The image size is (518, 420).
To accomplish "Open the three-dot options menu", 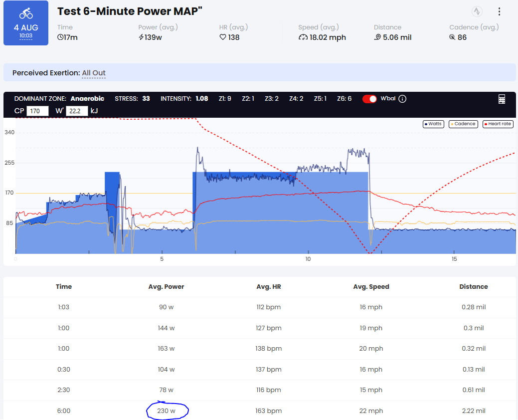I will (499, 11).
